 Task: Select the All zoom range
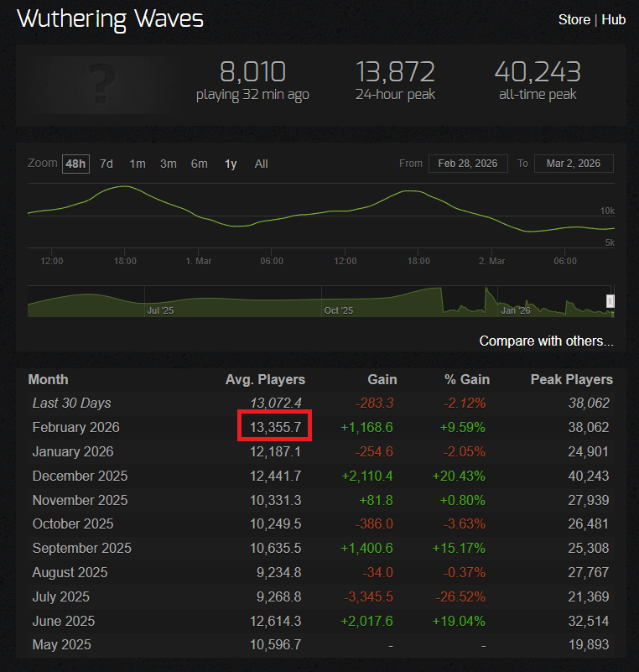click(x=262, y=164)
